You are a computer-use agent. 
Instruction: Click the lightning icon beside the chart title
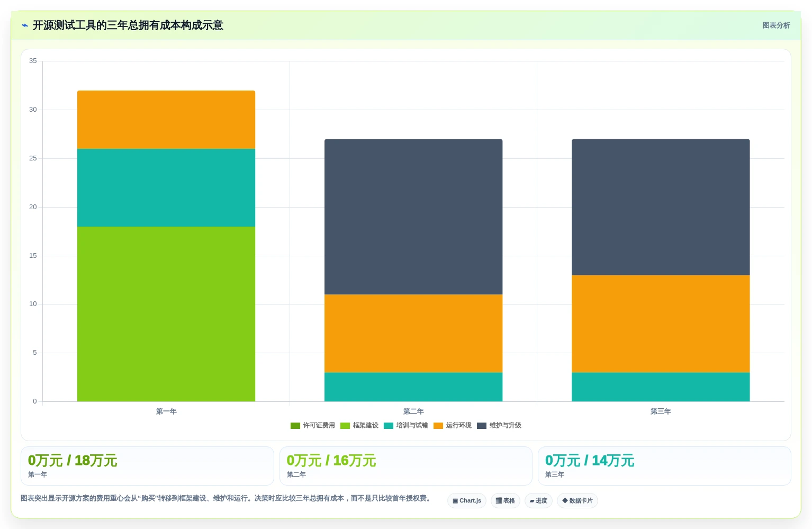click(x=25, y=25)
